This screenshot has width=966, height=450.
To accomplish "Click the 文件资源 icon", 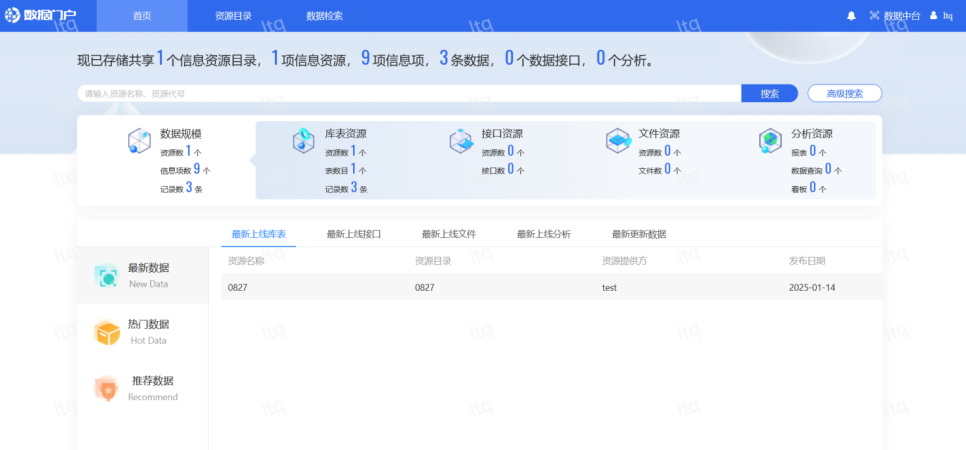I will (x=618, y=141).
